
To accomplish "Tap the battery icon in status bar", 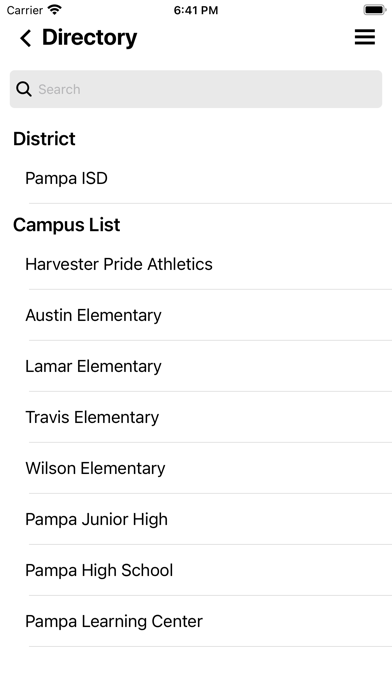I will pyautogui.click(x=375, y=10).
